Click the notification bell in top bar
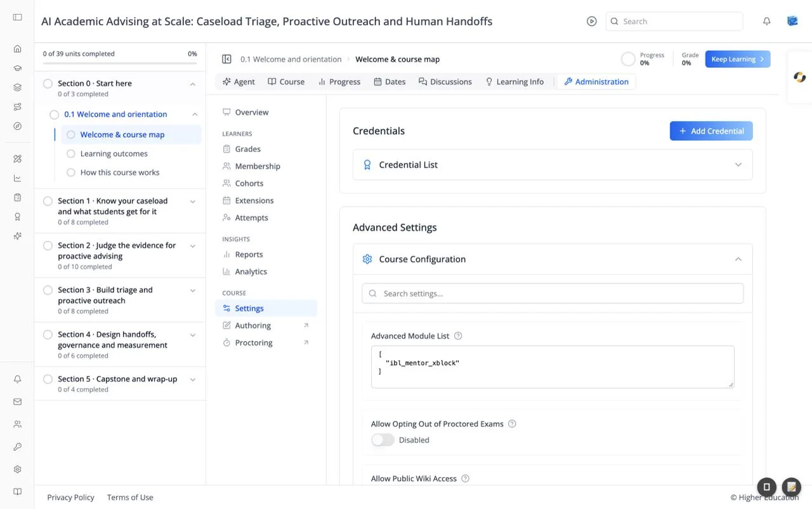The height and width of the screenshot is (509, 812). pos(766,21)
